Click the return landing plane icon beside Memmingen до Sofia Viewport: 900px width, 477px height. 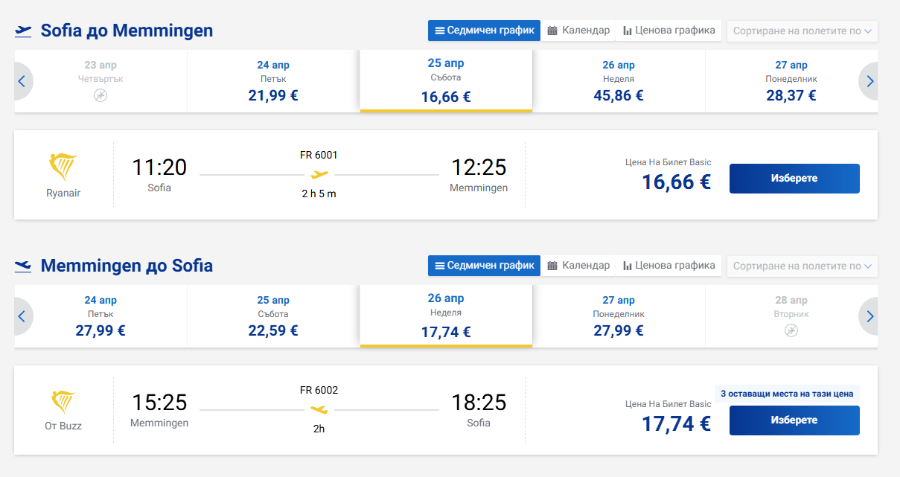coord(23,266)
